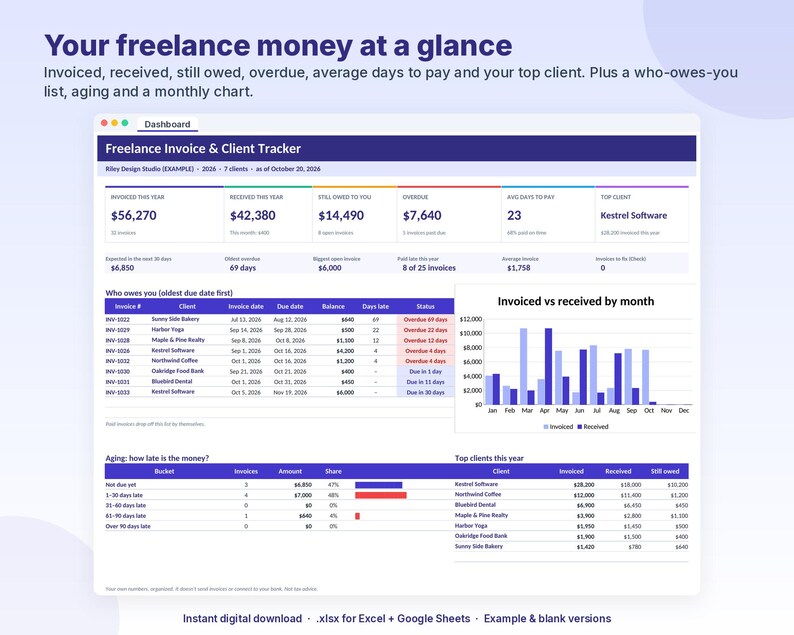The height and width of the screenshot is (635, 794).
Task: Click the Sunny Side Bakery top clients row
Action: point(572,547)
